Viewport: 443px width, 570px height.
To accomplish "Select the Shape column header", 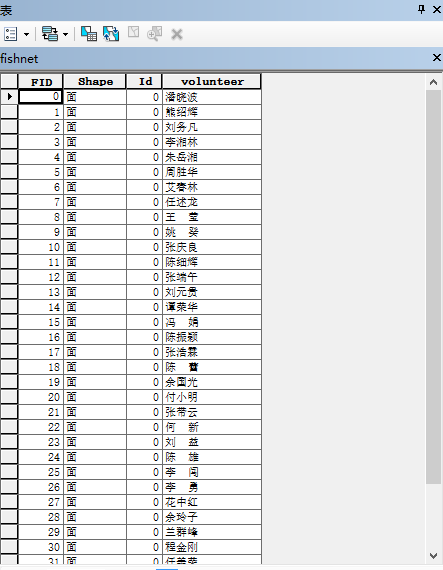I will [x=95, y=81].
